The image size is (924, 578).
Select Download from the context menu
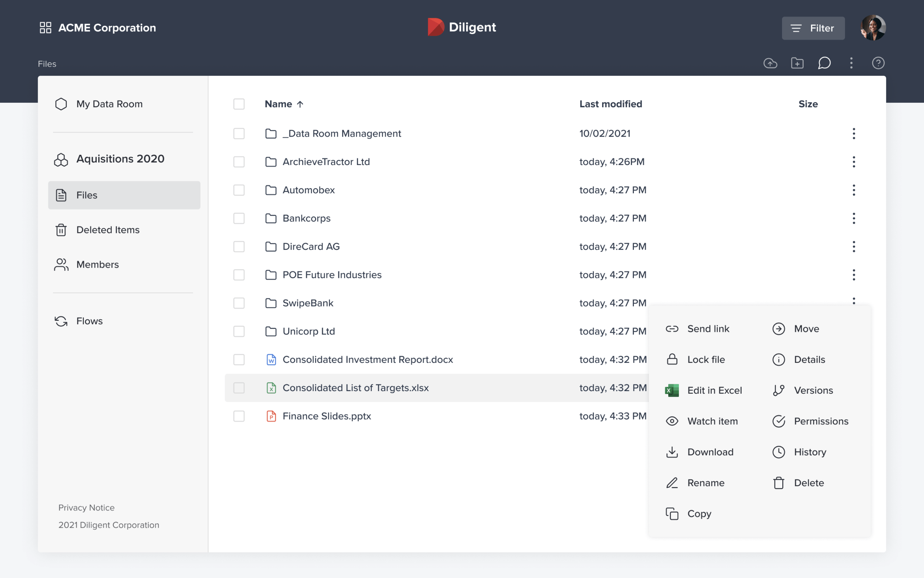710,452
